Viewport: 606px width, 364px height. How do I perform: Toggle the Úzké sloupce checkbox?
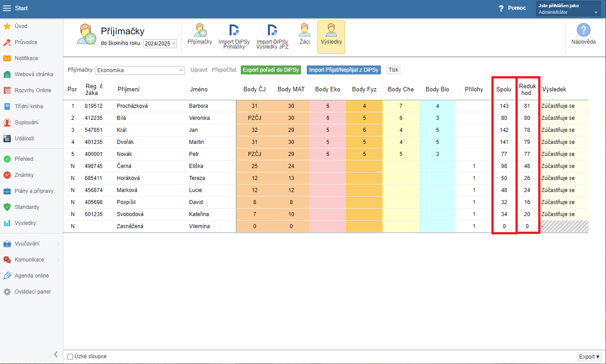(70, 356)
